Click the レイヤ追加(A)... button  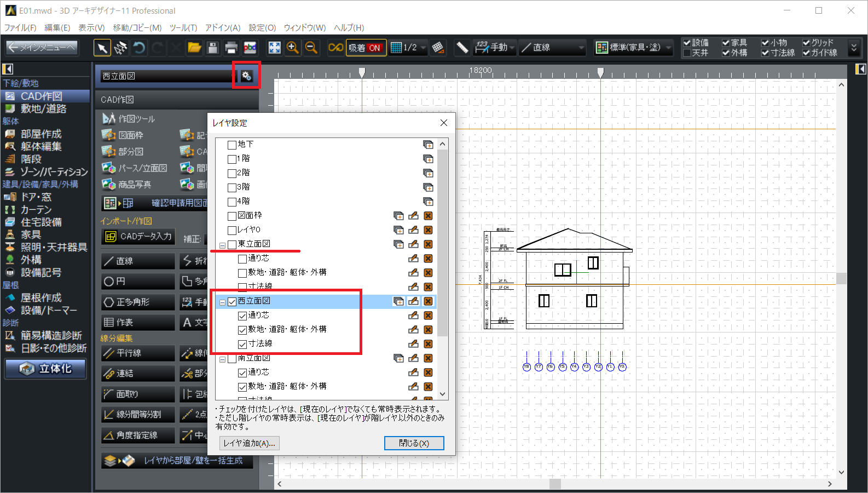249,443
